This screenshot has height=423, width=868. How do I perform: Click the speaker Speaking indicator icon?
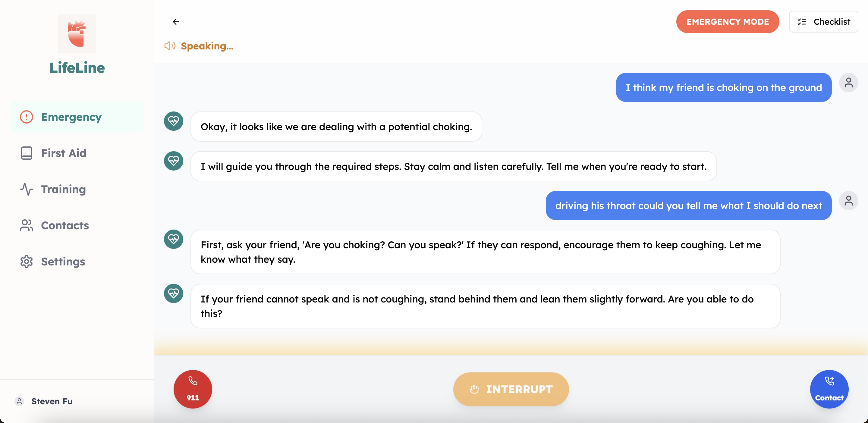click(170, 46)
